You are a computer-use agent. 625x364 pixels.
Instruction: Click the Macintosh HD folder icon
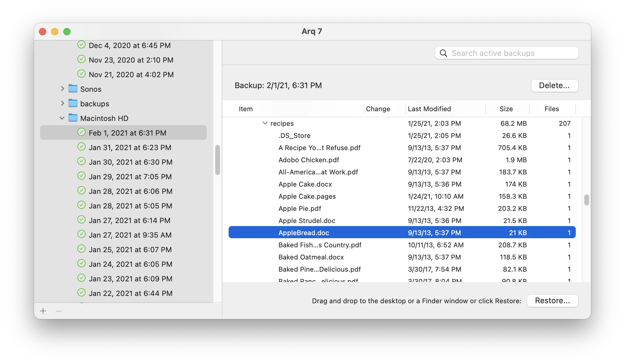[72, 118]
